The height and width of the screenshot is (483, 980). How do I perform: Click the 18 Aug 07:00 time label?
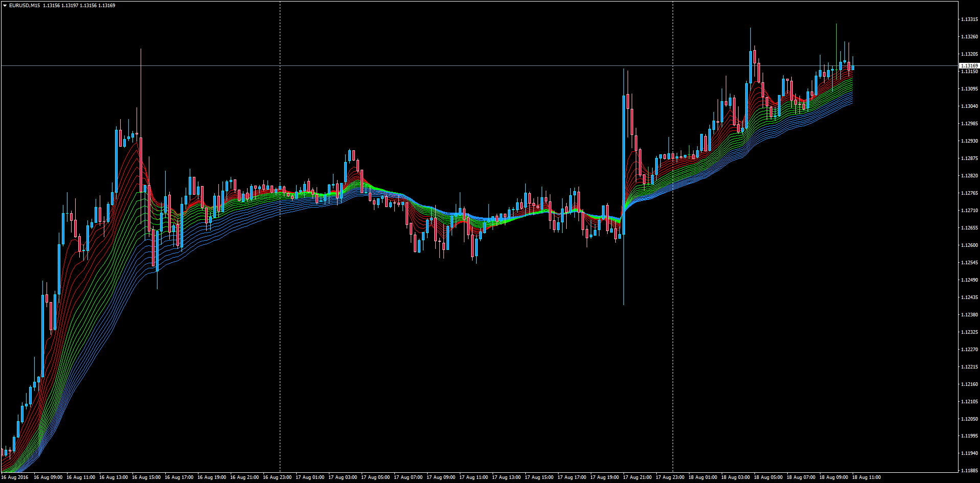[x=801, y=477]
